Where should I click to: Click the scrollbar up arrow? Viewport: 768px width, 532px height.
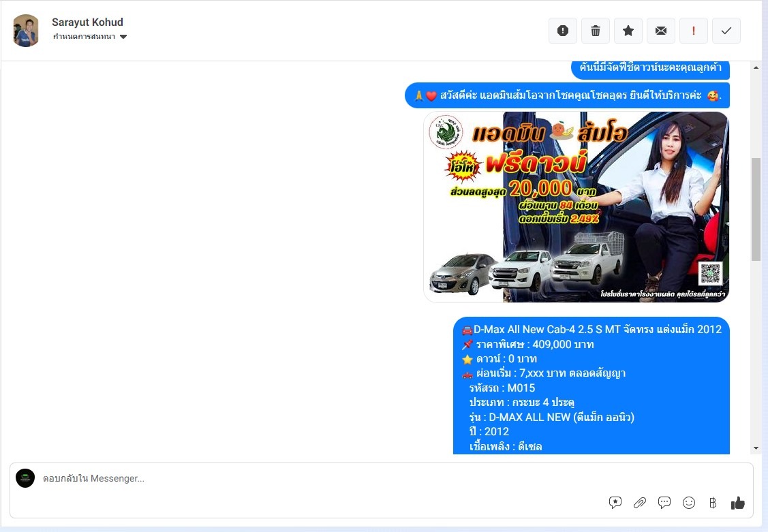click(756, 67)
